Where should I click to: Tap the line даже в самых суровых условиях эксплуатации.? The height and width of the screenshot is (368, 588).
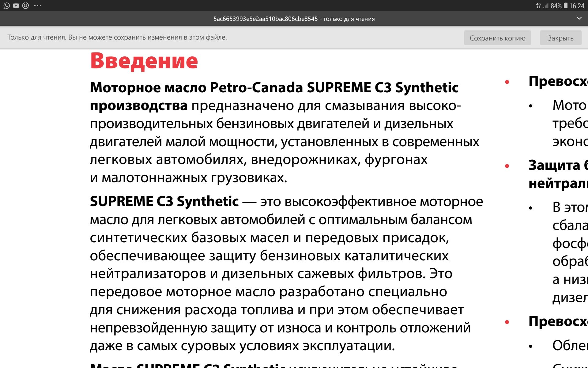click(x=242, y=346)
